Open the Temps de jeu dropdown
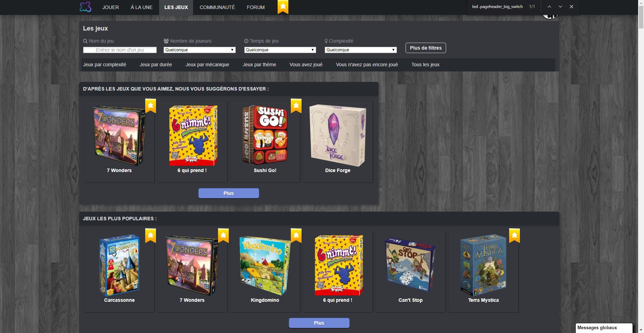This screenshot has height=333, width=644. point(280,50)
